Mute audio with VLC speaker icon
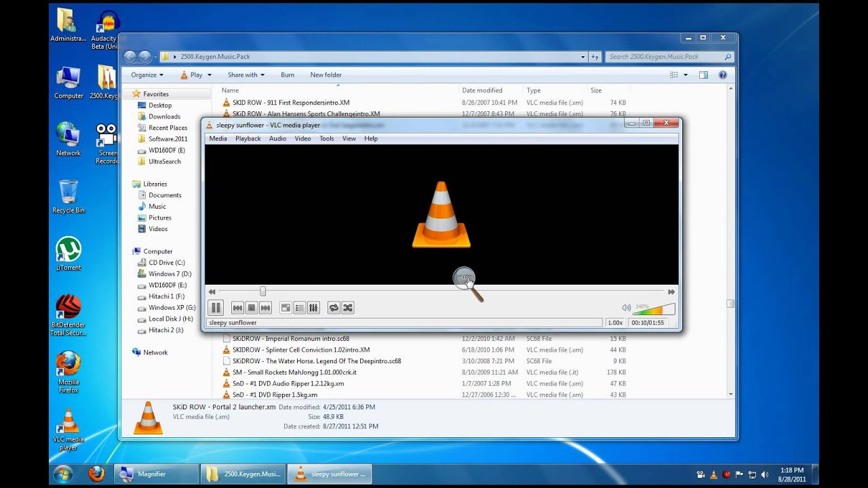This screenshot has height=488, width=868. 626,308
